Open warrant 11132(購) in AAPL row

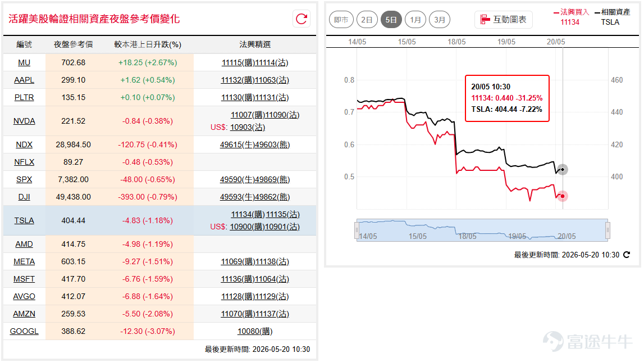coord(238,80)
